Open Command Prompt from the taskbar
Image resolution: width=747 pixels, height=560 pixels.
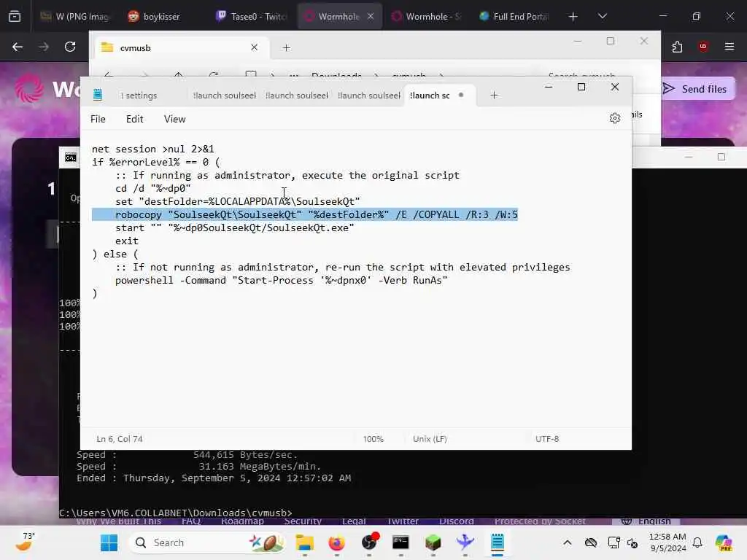click(x=400, y=542)
